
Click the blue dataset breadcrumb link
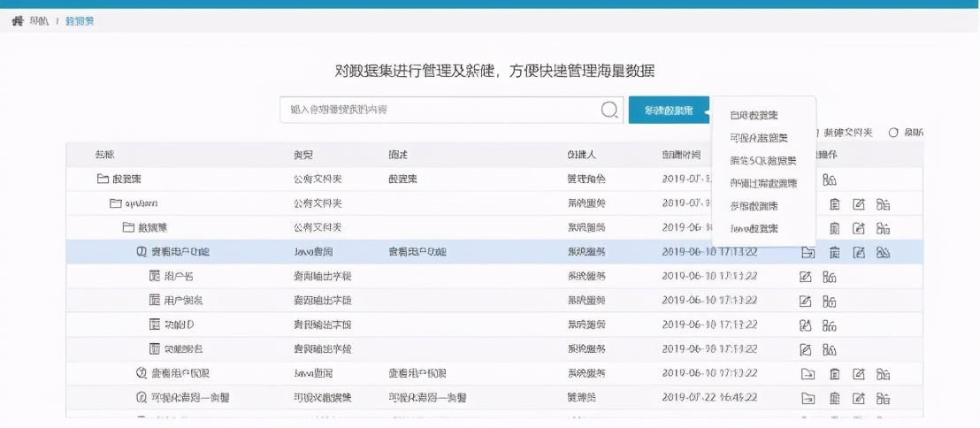[x=80, y=21]
